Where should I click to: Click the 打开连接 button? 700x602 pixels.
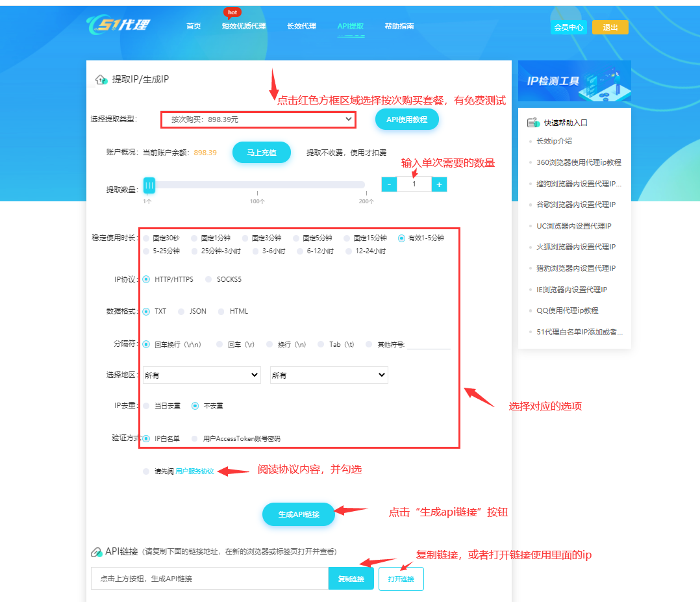click(x=401, y=579)
